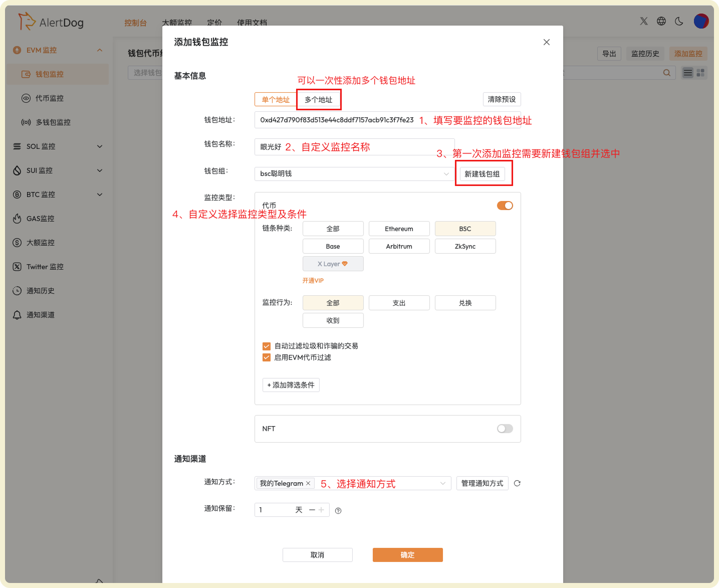
Task: Open 代币监控 via the eye icon
Action: [26, 98]
